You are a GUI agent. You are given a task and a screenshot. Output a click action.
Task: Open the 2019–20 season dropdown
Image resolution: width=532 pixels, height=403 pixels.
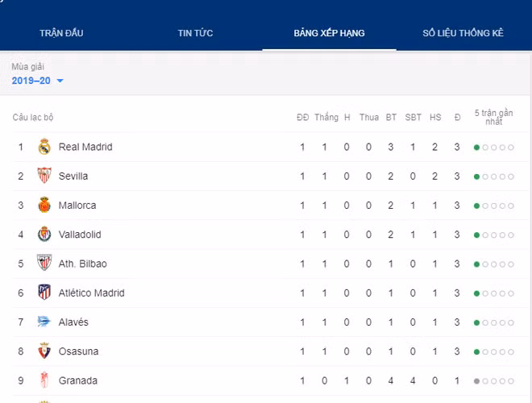pos(38,81)
